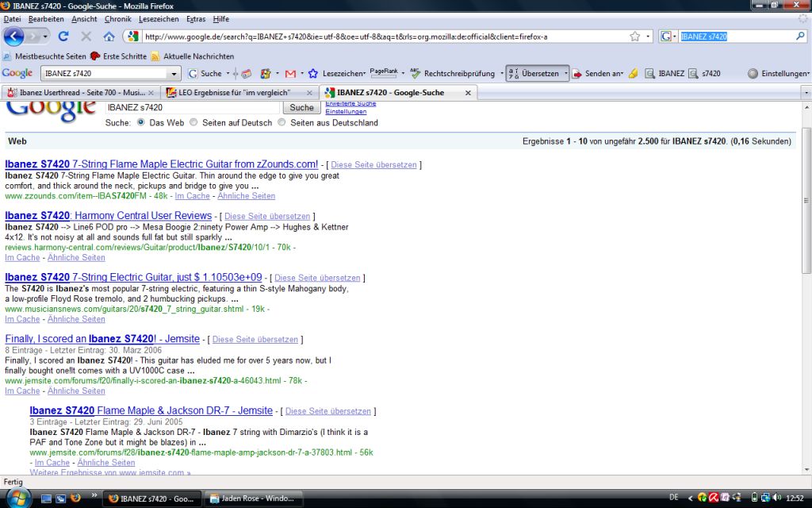Stop loading with the X button

(86, 37)
